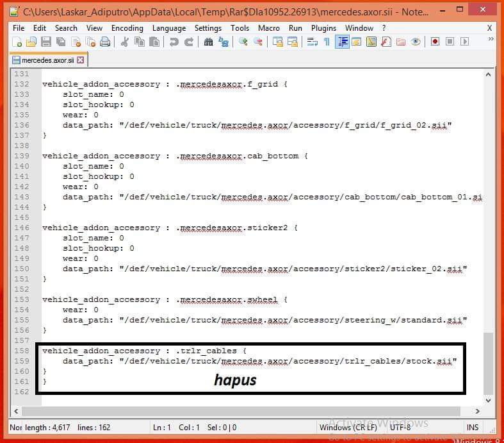504x443 pixels.
Task: Click the Undo arrow icon
Action: [x=174, y=42]
